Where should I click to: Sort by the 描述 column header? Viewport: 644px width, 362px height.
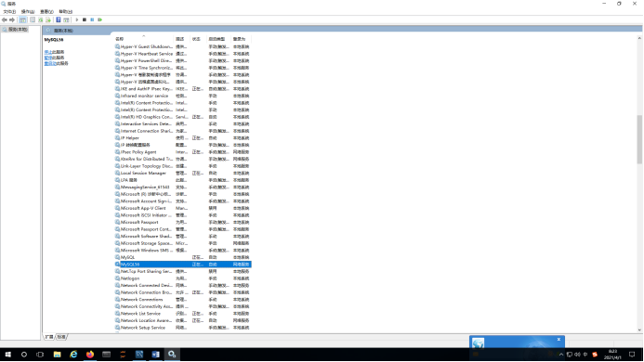pos(182,39)
